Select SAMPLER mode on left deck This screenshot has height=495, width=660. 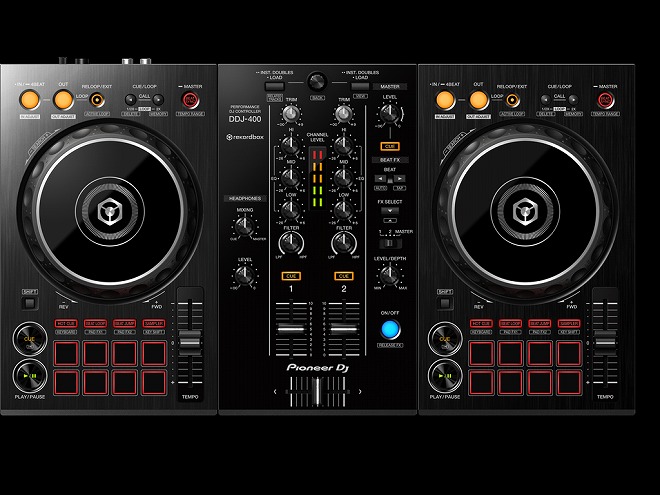154,323
